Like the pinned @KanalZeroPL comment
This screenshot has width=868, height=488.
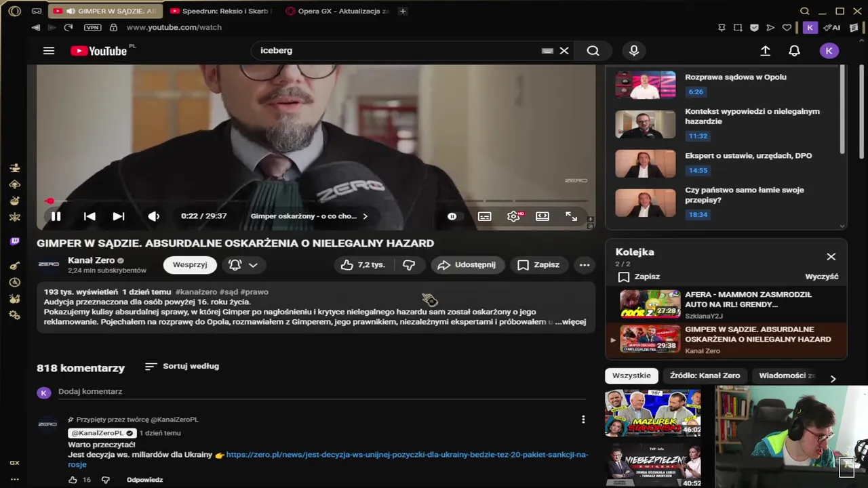click(x=73, y=480)
